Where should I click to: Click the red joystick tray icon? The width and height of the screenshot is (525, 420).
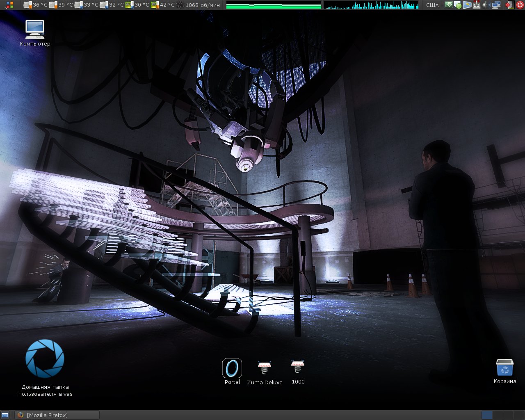click(x=477, y=5)
